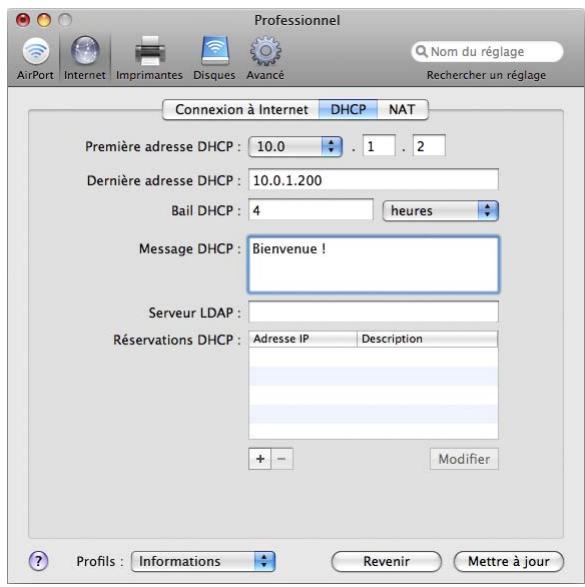Open the 10.0 address range dropdown
This screenshot has width=585, height=587.
point(295,146)
